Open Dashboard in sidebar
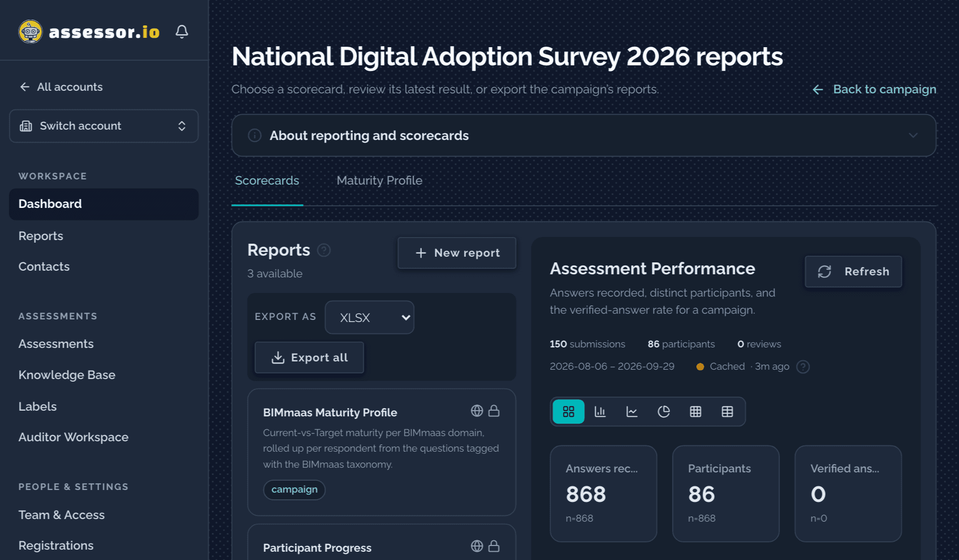959x560 pixels. 104,204
